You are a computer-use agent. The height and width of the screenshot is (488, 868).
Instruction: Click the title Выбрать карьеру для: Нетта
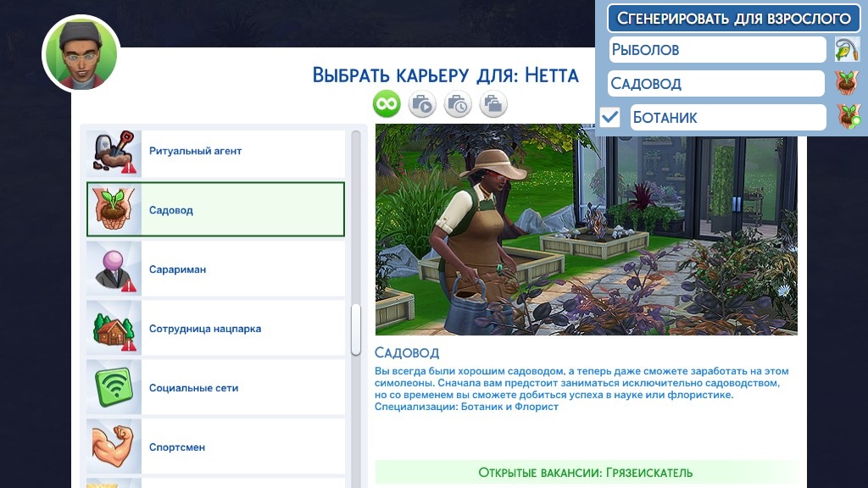click(445, 75)
